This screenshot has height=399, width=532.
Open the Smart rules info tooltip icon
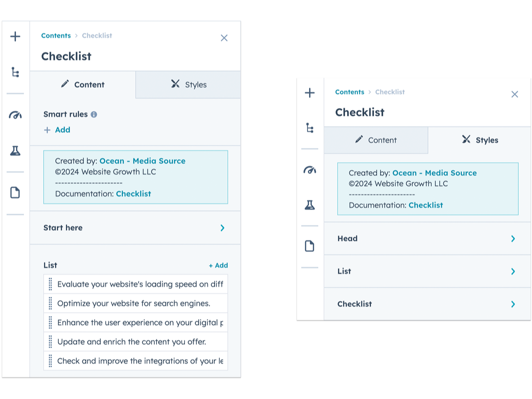[x=94, y=114]
